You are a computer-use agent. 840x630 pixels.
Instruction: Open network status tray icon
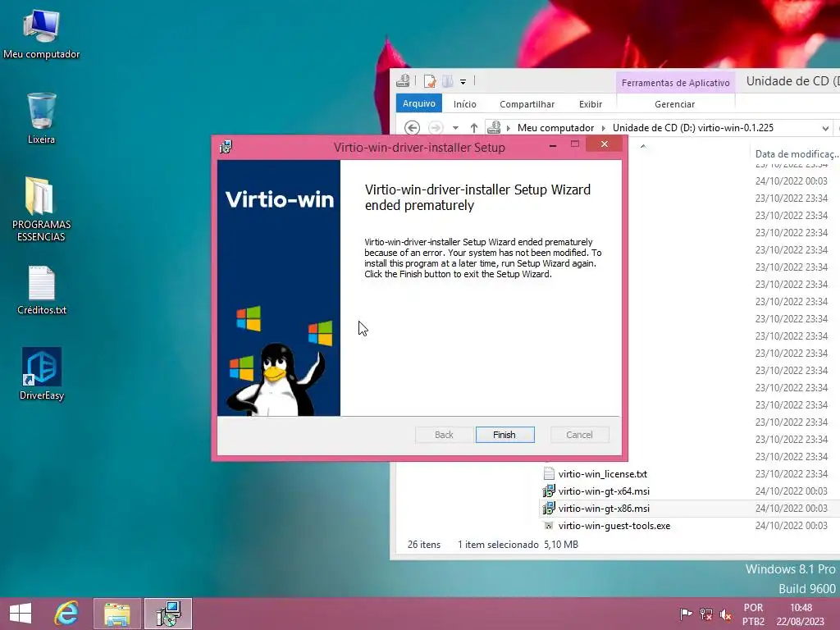click(706, 614)
